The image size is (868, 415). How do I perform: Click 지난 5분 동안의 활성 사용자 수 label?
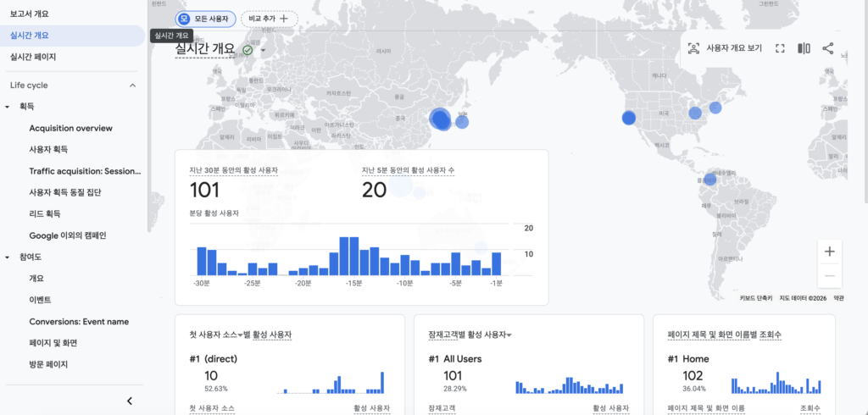tap(408, 170)
